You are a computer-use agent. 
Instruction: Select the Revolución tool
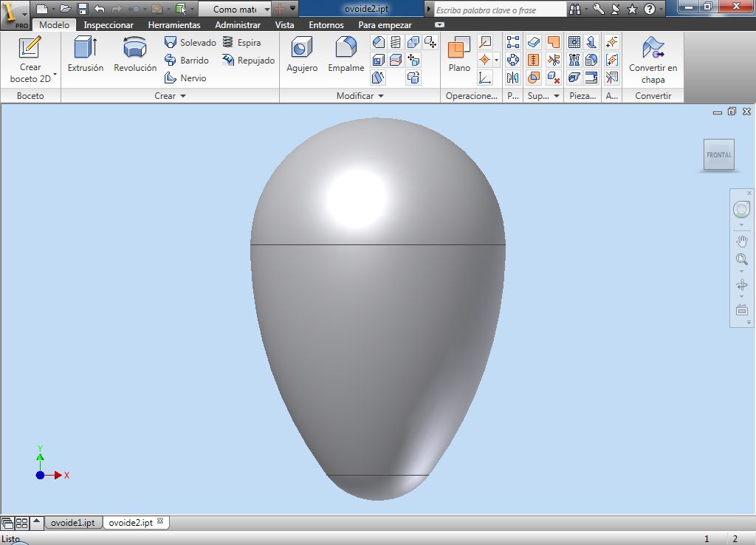[x=135, y=54]
